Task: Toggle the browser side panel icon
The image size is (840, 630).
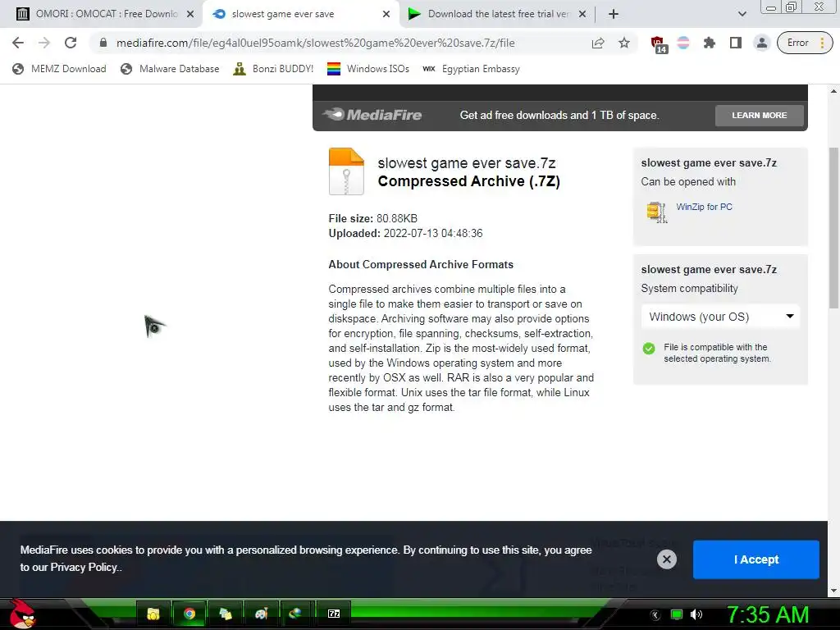Action: point(736,43)
